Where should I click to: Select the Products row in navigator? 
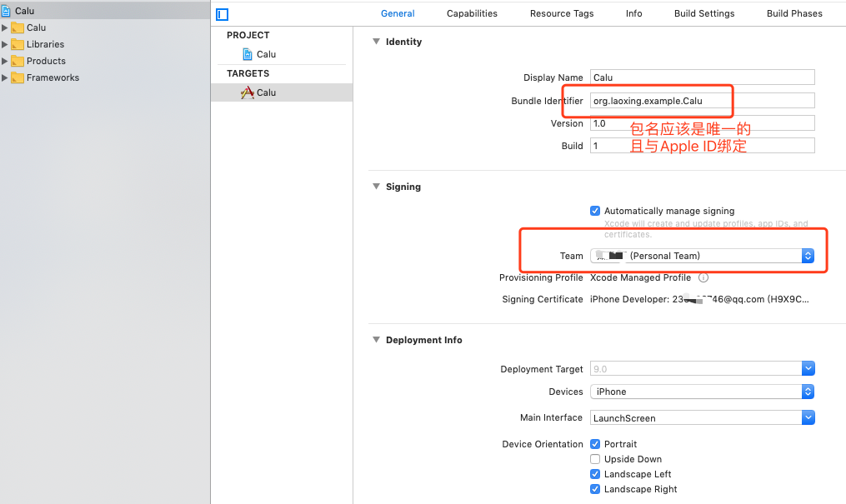(105, 62)
